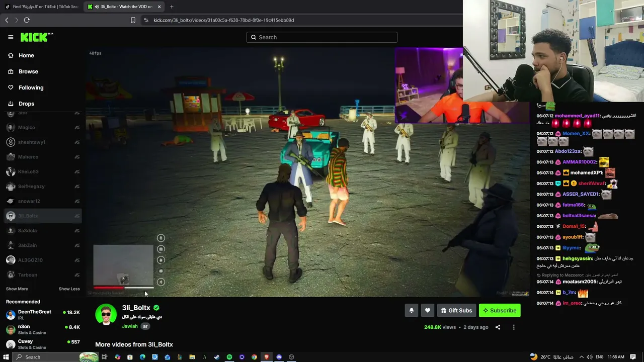Open File Explorer from taskbar
This screenshot has width=644, height=362.
192,357
